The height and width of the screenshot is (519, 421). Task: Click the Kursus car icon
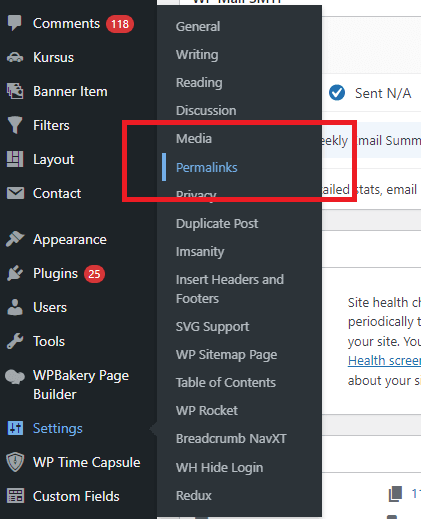15,57
